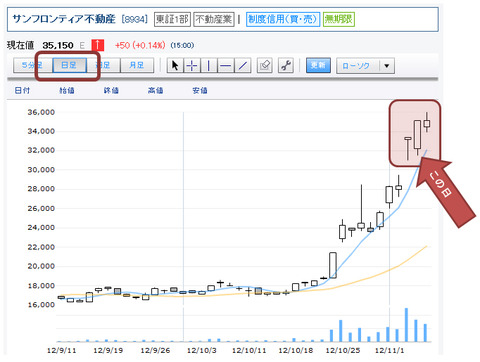
Task: Click the 12/11/1 date axis label
Action: tap(389, 351)
